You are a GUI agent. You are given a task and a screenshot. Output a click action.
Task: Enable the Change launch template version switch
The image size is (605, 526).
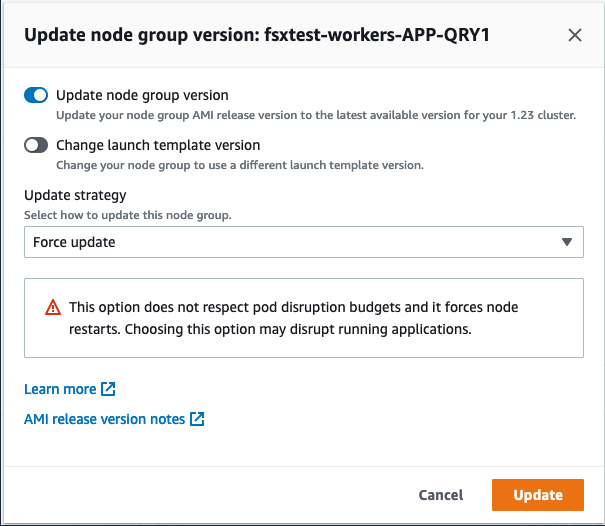click(x=36, y=146)
